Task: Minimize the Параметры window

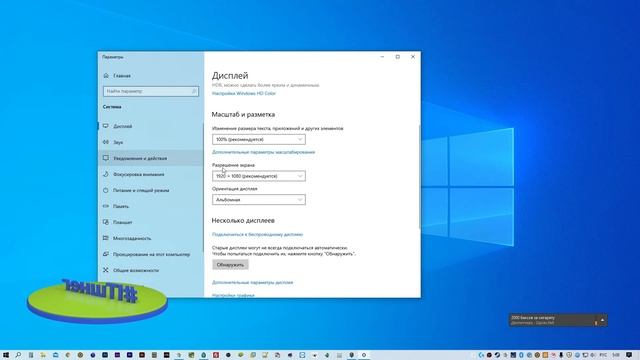Action: tap(382, 57)
